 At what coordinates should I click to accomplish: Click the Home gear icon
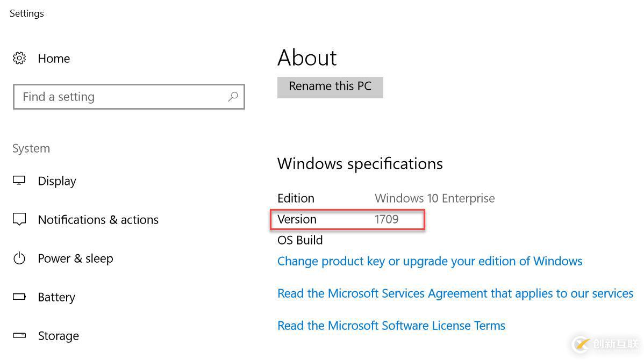coord(19,58)
